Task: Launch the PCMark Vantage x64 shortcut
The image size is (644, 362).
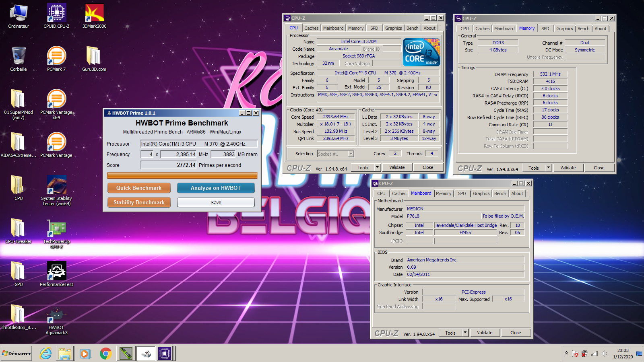Action: coord(56,104)
